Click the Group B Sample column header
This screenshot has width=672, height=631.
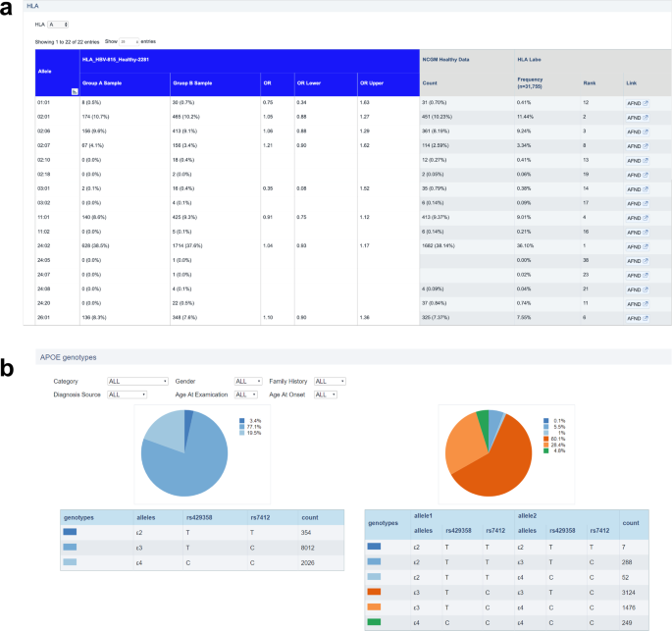215,84
